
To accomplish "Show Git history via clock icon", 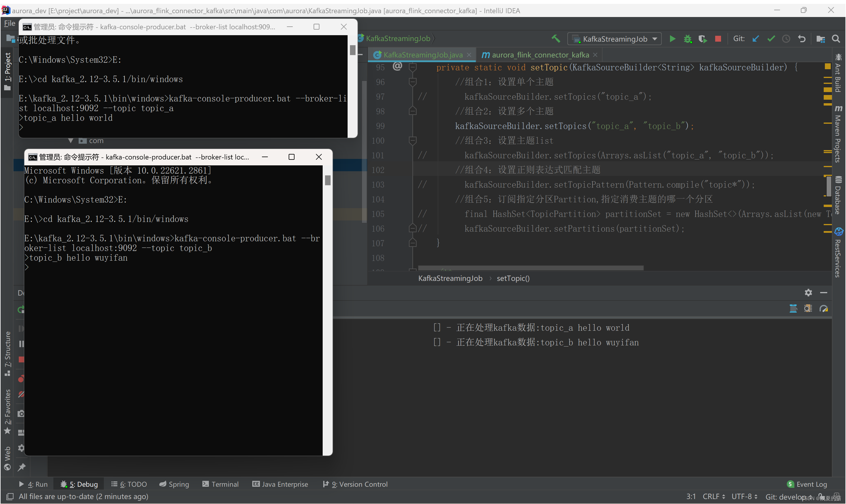I will (x=786, y=39).
